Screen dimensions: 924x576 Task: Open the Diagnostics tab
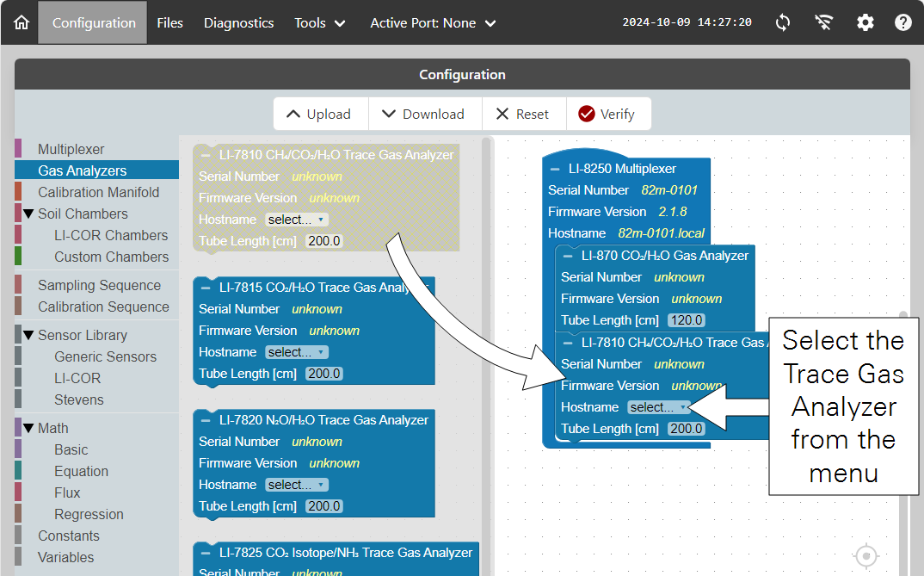point(238,23)
